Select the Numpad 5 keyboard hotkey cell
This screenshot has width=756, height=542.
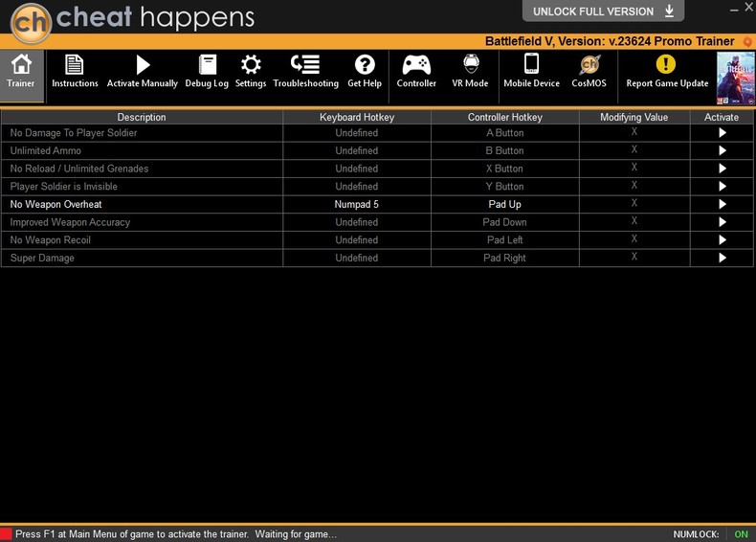coord(356,204)
